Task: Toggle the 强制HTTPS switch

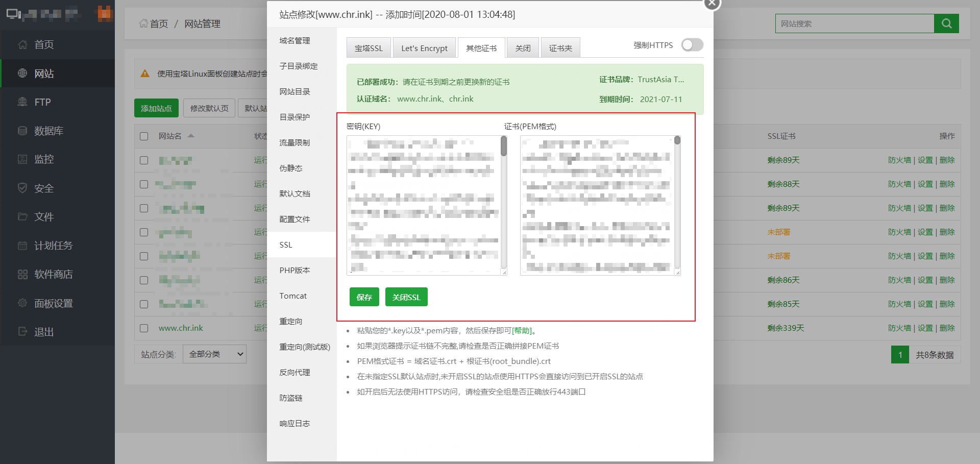Action: click(x=692, y=45)
